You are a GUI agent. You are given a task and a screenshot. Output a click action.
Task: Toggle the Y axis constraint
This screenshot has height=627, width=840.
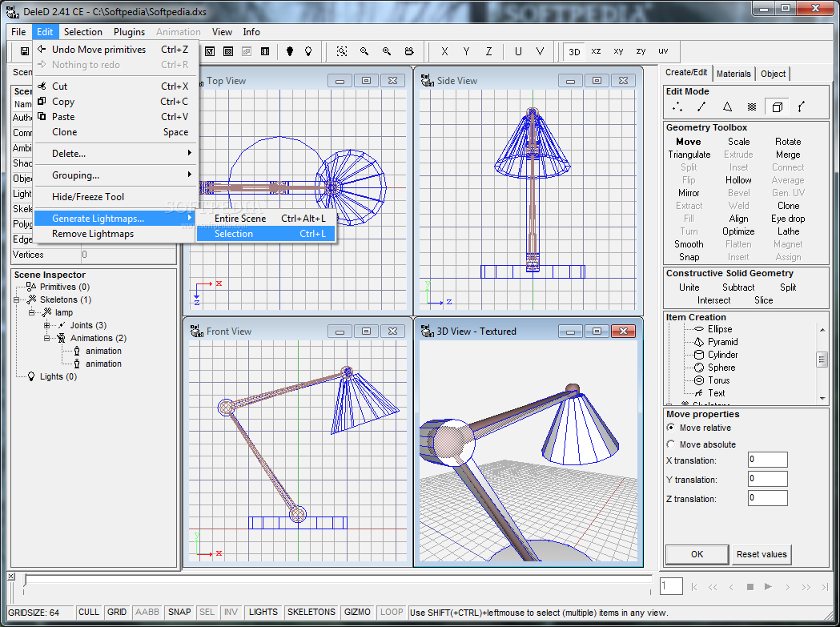[467, 51]
